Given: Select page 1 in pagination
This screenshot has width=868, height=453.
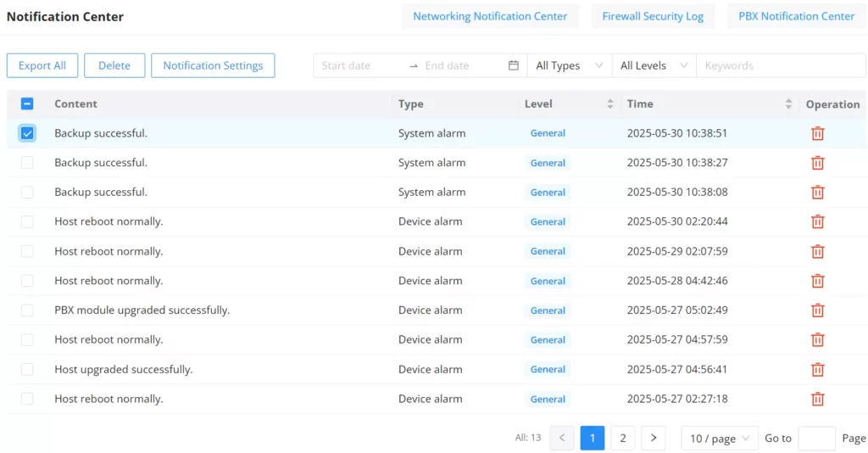Looking at the screenshot, I should tap(593, 438).
